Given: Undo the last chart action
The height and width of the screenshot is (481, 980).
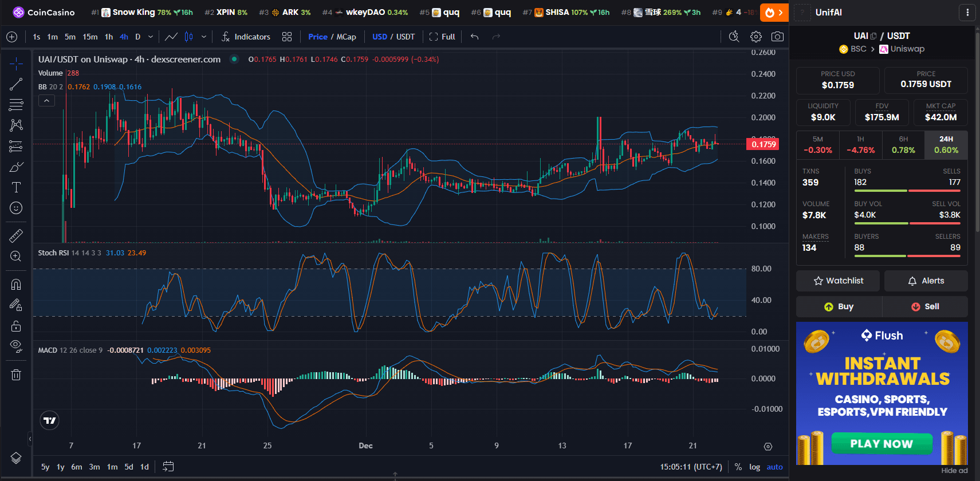Looking at the screenshot, I should click(x=474, y=37).
